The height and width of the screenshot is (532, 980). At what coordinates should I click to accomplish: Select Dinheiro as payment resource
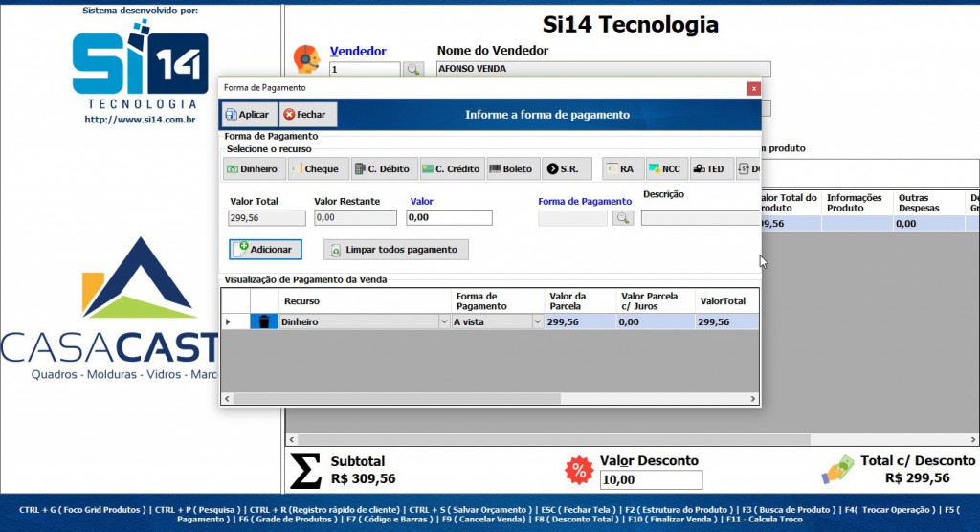[254, 169]
